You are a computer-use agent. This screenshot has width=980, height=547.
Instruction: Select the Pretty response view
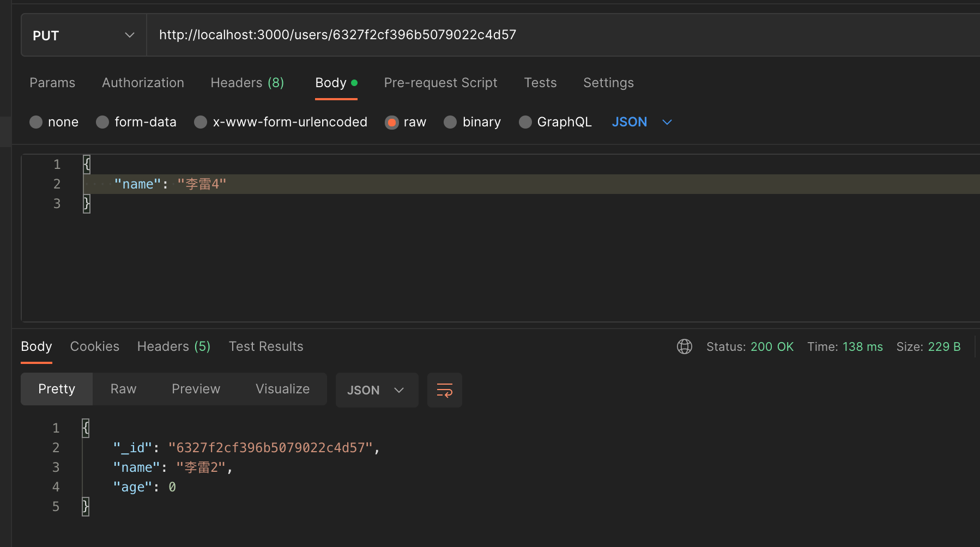coord(57,389)
